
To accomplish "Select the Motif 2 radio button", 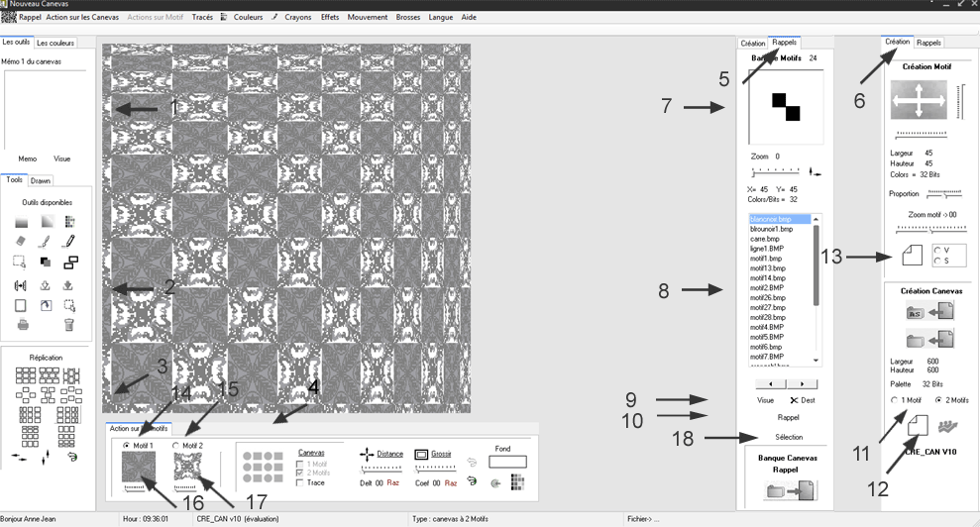I will point(176,446).
